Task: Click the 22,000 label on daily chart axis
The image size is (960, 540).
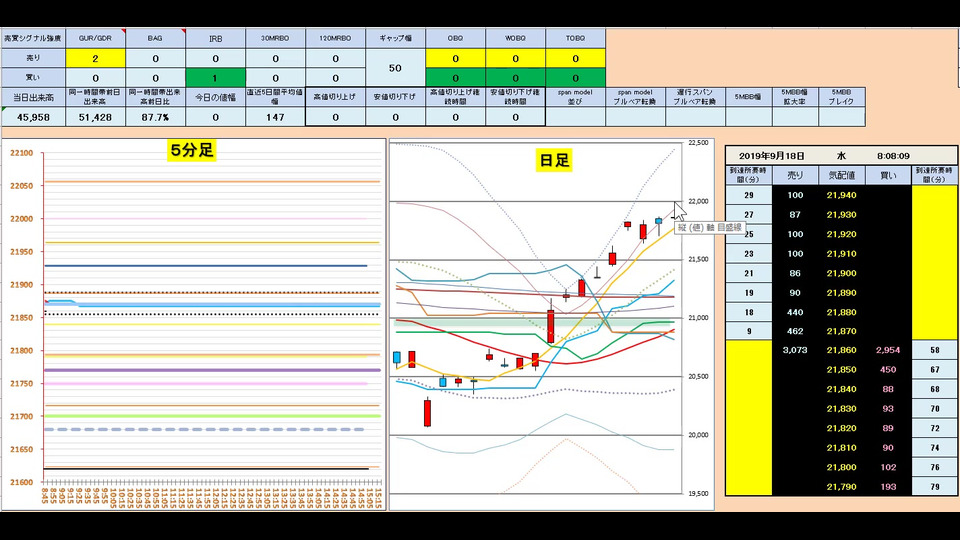Action: tap(698, 201)
